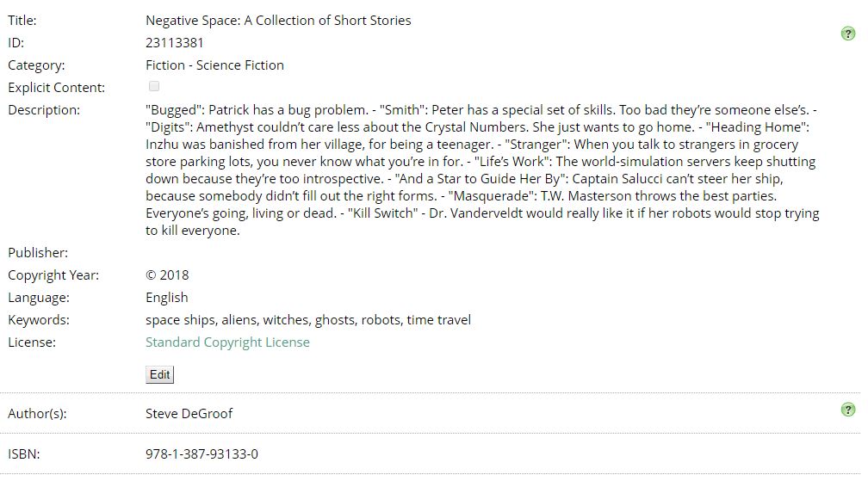Click the 'Publisher:' field label
Image resolution: width=868 pixels, height=481 pixels.
tap(38, 253)
